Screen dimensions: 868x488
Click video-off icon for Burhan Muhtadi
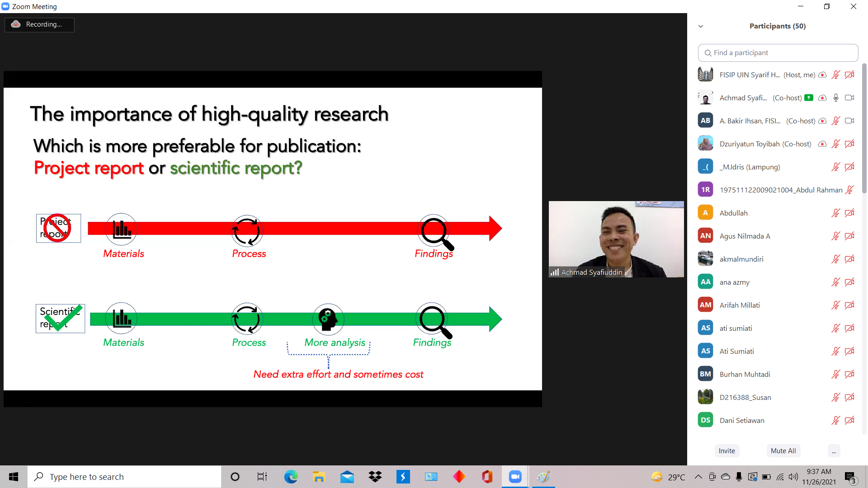849,374
